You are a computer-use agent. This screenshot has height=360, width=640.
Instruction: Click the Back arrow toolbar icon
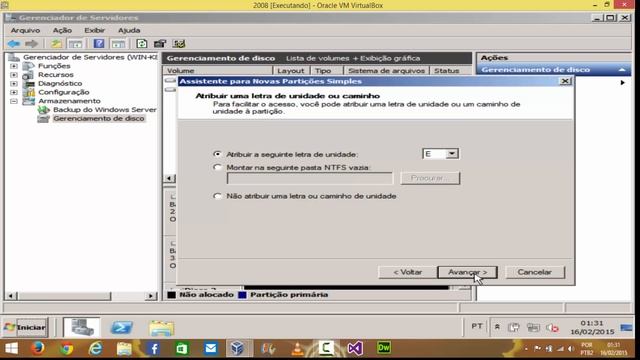(13, 44)
